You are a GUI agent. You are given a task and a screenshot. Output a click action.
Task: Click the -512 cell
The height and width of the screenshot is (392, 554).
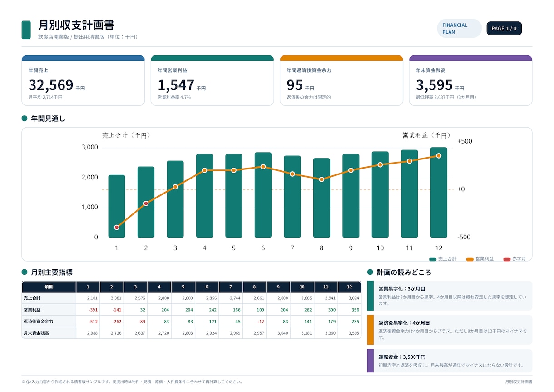point(88,322)
